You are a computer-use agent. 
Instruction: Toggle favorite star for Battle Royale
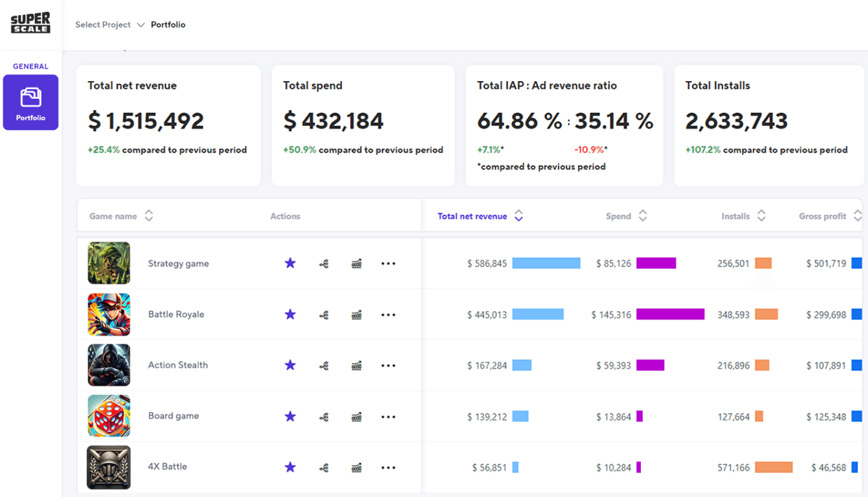pos(290,314)
